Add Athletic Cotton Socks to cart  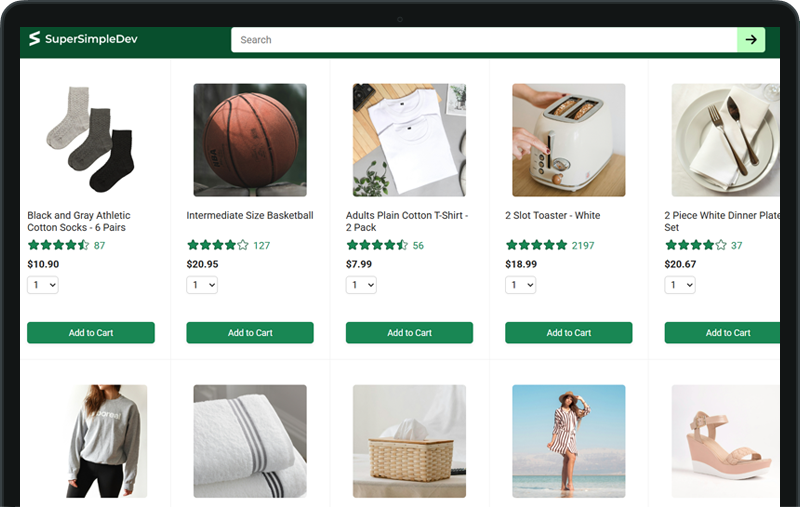tap(91, 333)
